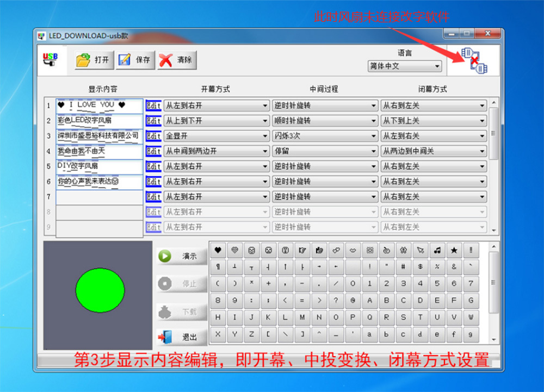This screenshot has height=392, width=544.
Task: Open a file with 打开 button
Action: point(94,60)
